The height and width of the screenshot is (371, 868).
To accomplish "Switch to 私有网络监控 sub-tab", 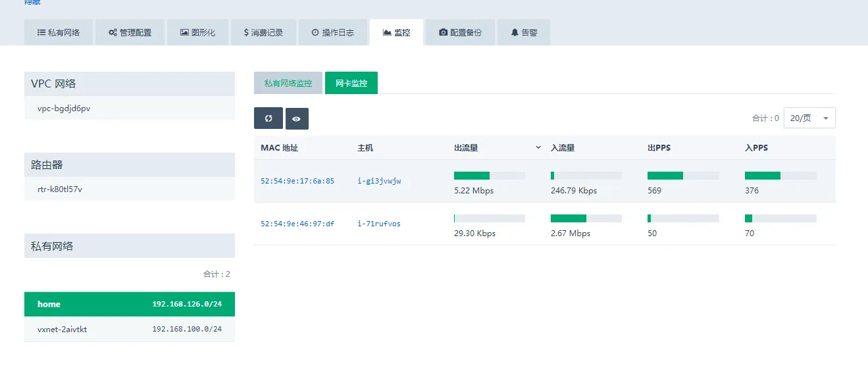I will (x=288, y=84).
